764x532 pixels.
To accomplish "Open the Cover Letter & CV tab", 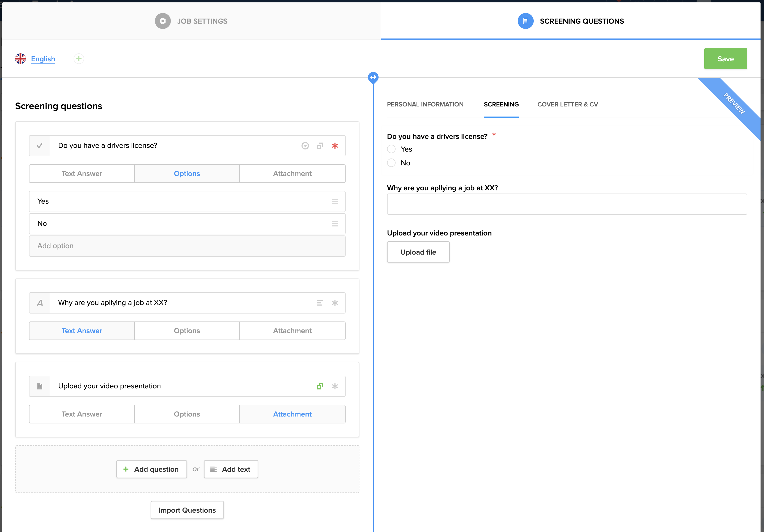I will tap(567, 104).
